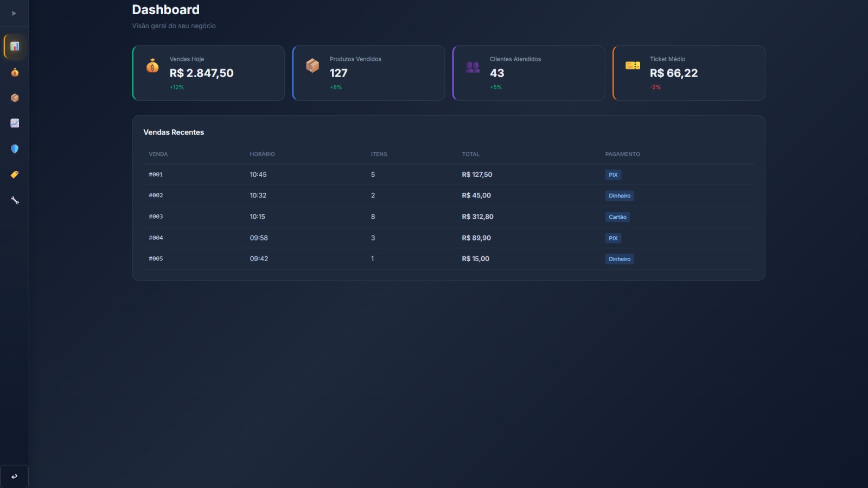Select the R$ 66,22 average ticket value
This screenshot has height=488, width=868.
pyautogui.click(x=674, y=73)
